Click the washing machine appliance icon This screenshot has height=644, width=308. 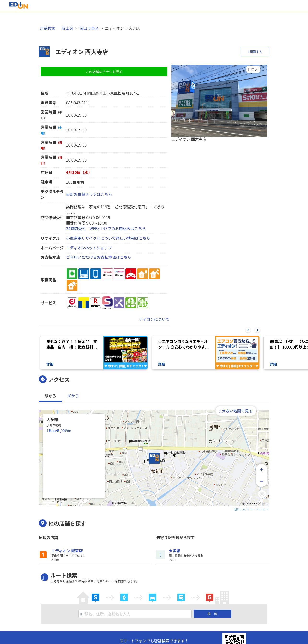point(72,274)
